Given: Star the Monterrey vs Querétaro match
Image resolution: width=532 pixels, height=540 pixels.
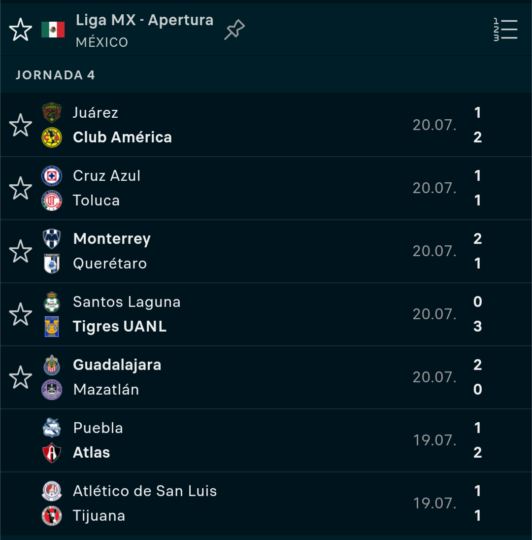Looking at the screenshot, I should (x=21, y=251).
